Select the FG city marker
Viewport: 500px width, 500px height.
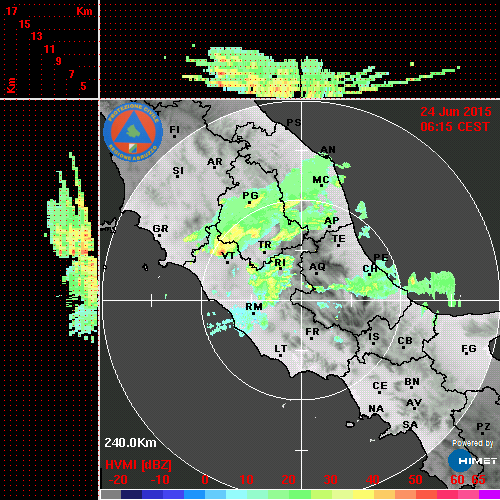pos(466,353)
